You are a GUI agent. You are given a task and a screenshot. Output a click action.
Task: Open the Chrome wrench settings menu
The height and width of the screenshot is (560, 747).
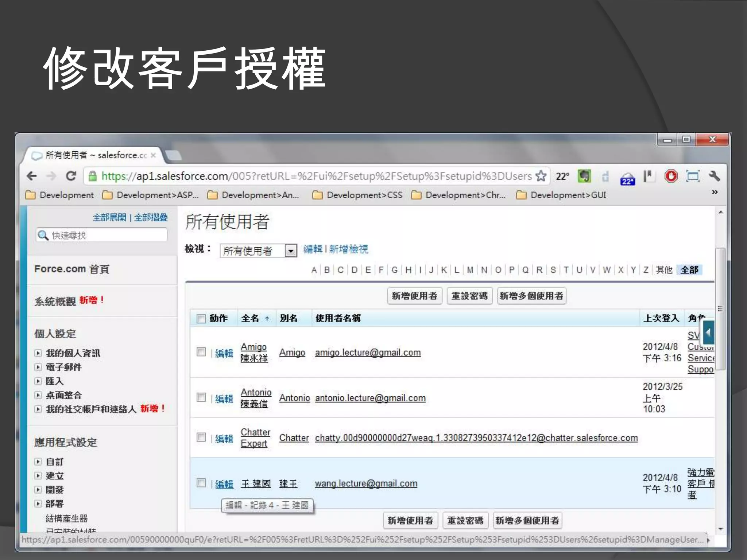pos(715,176)
